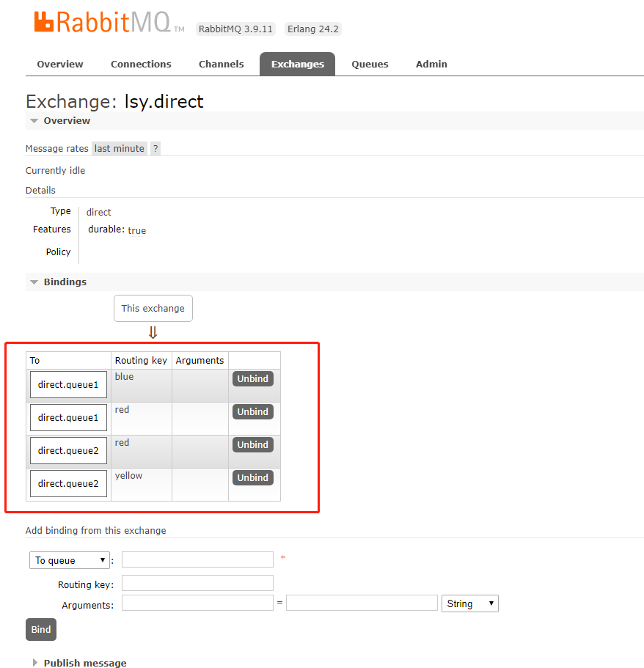Click the 'Currently idle' status text
Image resolution: width=644 pixels, height=668 pixels.
coord(56,170)
